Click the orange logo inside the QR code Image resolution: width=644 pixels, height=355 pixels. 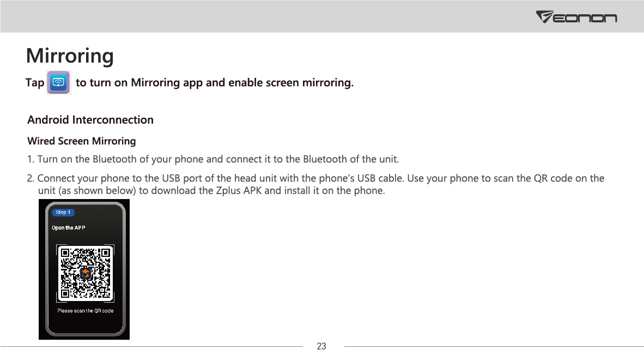click(x=85, y=273)
